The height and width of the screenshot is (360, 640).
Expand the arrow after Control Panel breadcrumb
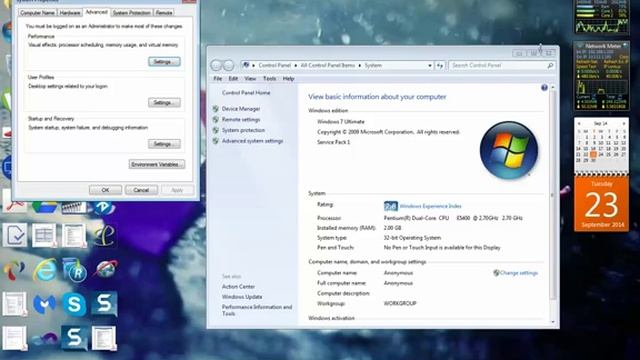pos(296,65)
